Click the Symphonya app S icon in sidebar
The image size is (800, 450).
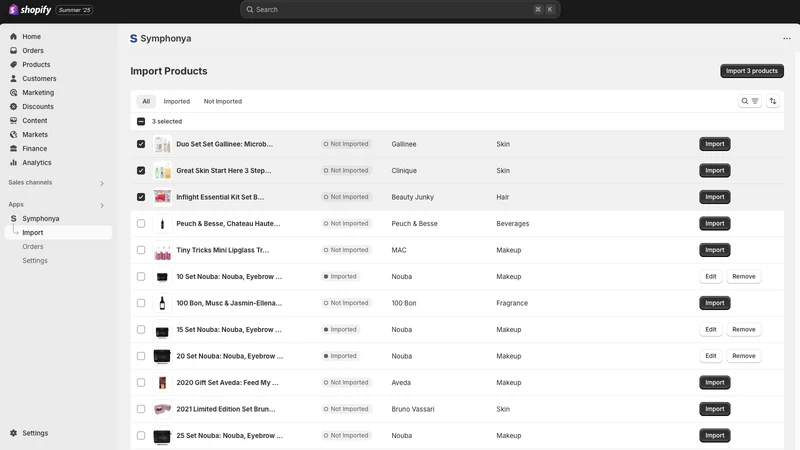tap(13, 218)
